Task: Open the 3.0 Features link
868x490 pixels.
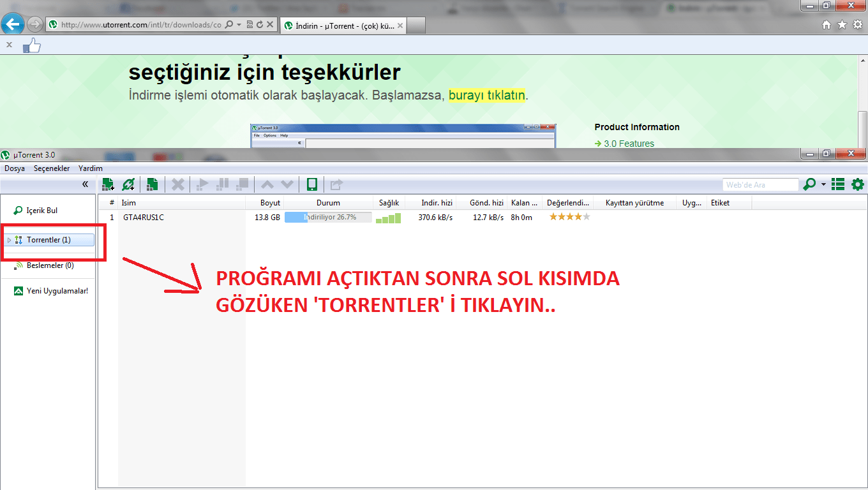Action: [629, 144]
